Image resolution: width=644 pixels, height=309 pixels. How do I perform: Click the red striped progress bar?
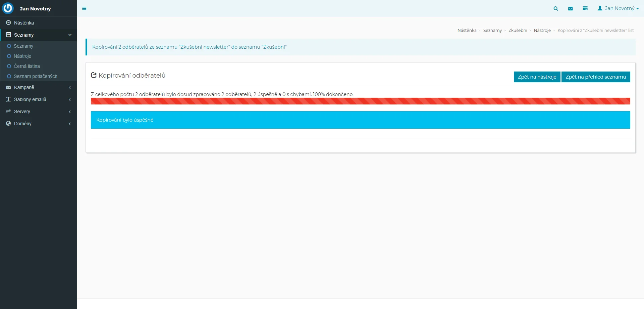point(360,101)
